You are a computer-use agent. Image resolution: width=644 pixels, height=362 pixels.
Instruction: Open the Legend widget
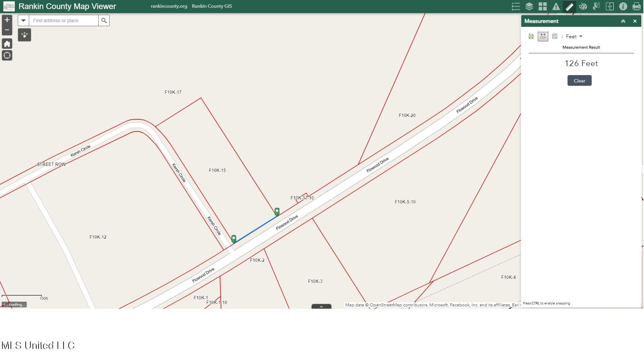tap(516, 6)
